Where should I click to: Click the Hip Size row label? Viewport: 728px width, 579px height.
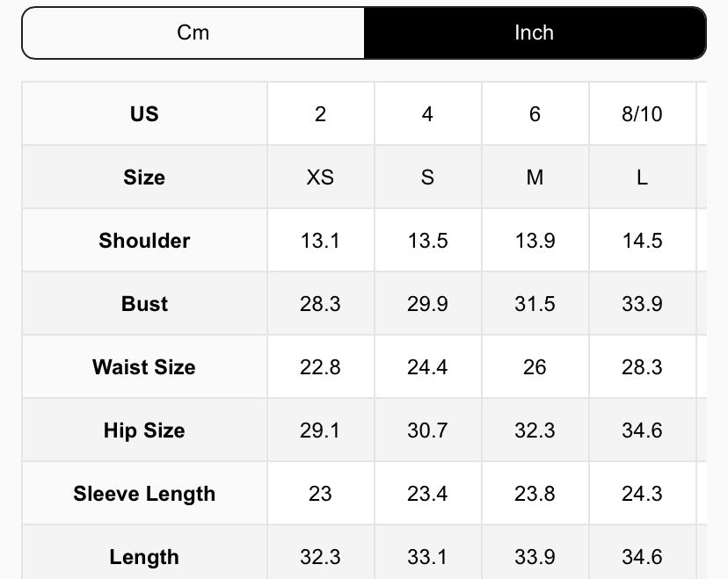tap(144, 431)
